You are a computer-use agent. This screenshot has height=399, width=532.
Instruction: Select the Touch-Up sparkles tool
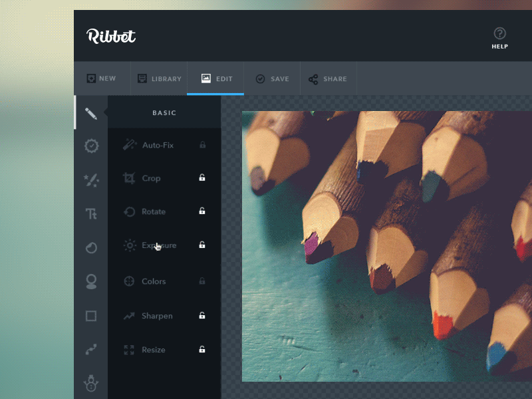pyautogui.click(x=91, y=180)
